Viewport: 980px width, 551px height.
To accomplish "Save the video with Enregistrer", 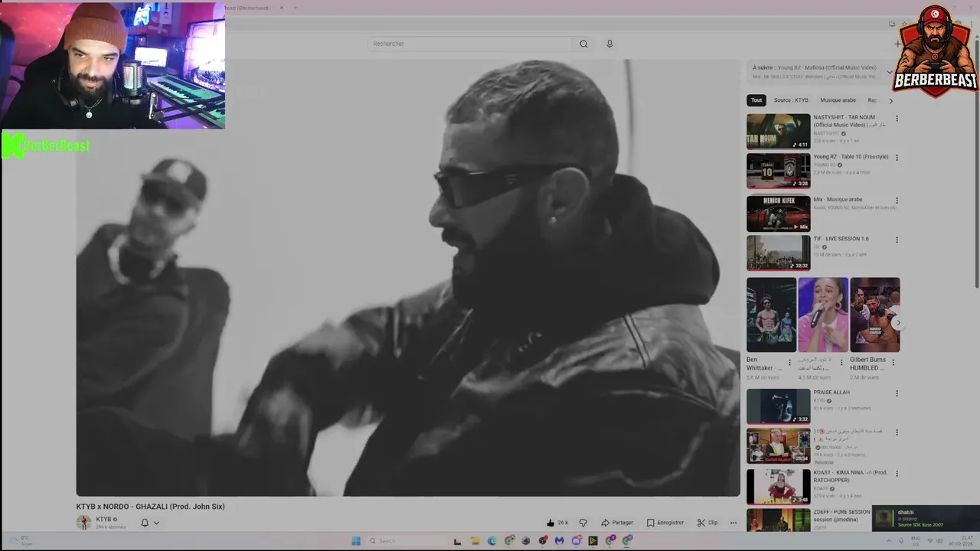I will (x=665, y=523).
